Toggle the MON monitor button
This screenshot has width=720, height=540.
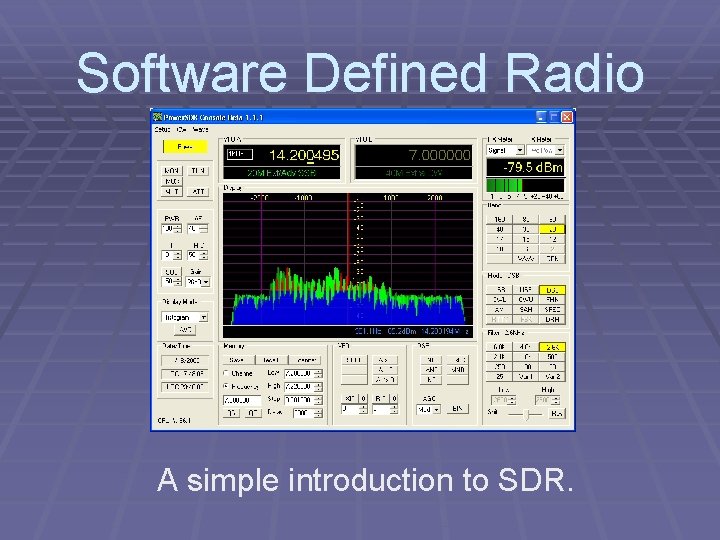[x=171, y=171]
